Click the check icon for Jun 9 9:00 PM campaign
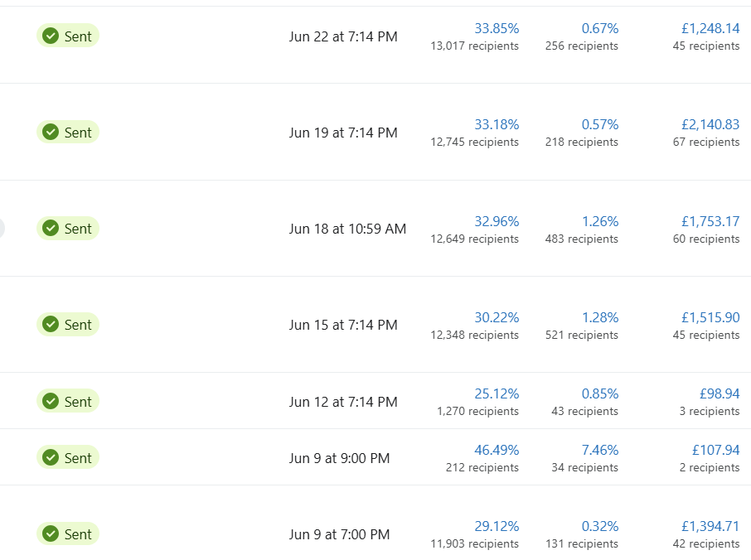 click(51, 458)
